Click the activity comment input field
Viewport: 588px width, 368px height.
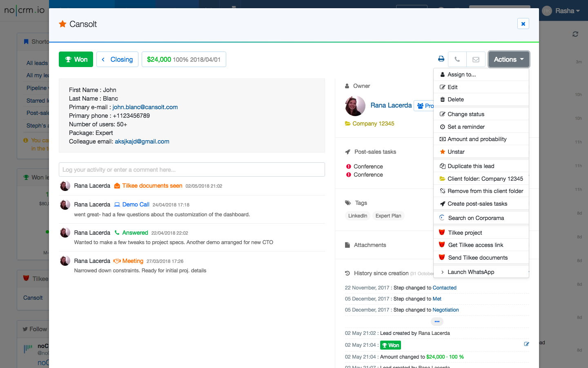192,170
